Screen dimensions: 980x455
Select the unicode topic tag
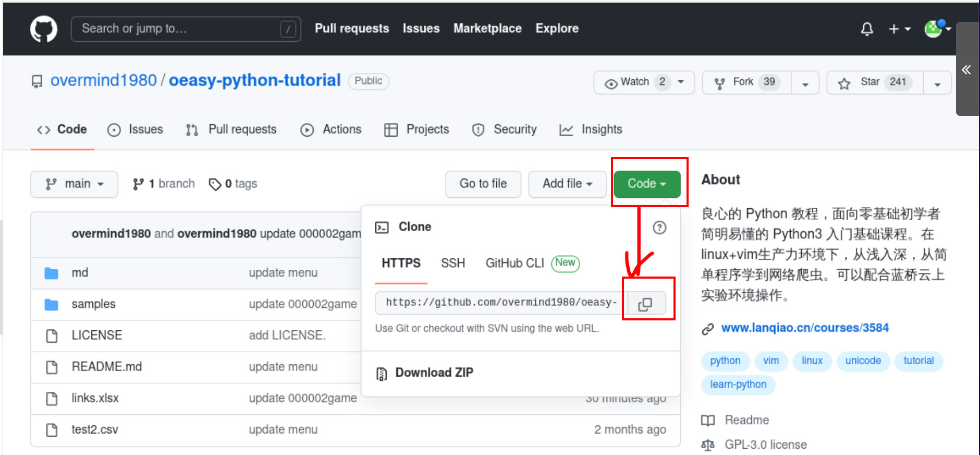pos(863,361)
